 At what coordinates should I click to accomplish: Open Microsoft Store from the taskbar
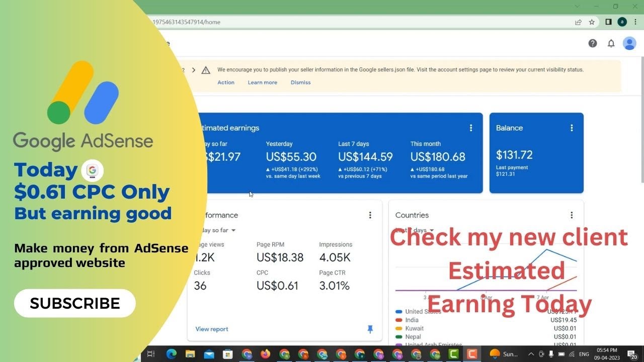click(227, 354)
